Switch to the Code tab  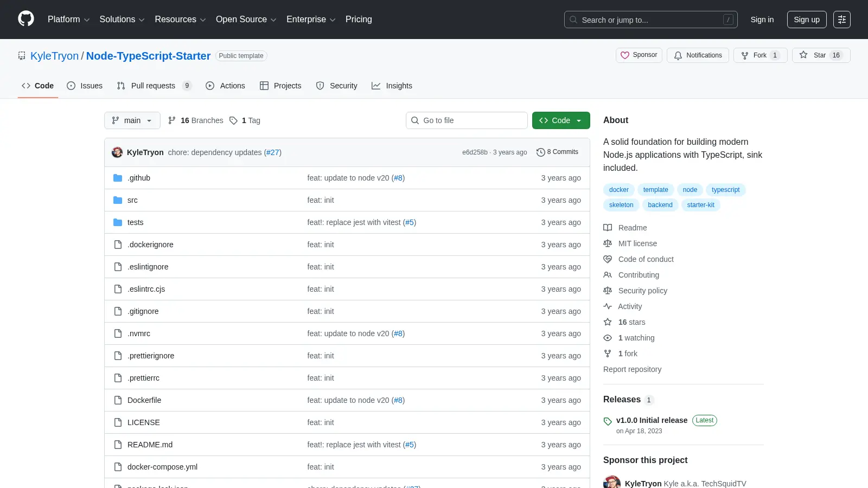(38, 86)
